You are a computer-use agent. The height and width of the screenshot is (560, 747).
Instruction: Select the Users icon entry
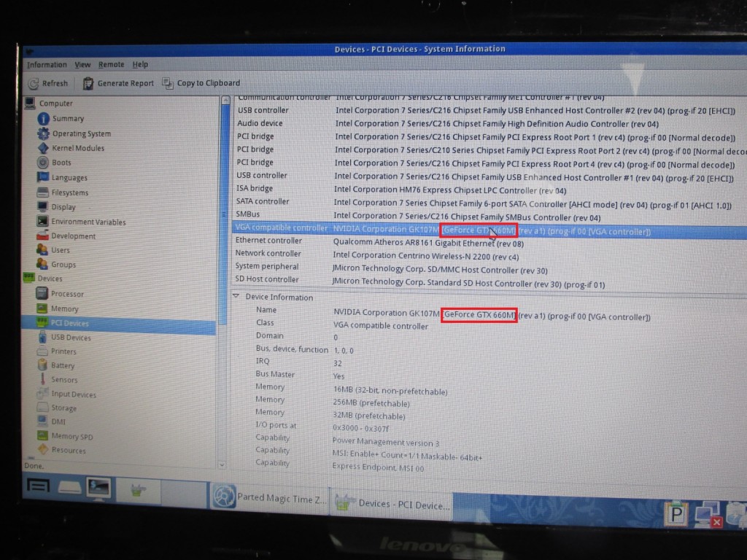pyautogui.click(x=42, y=249)
